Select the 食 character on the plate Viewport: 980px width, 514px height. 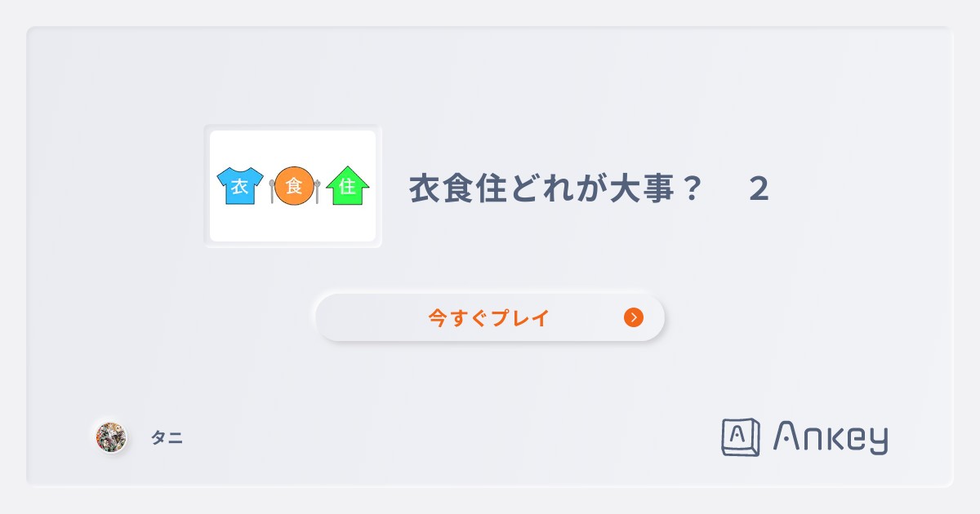point(294,186)
